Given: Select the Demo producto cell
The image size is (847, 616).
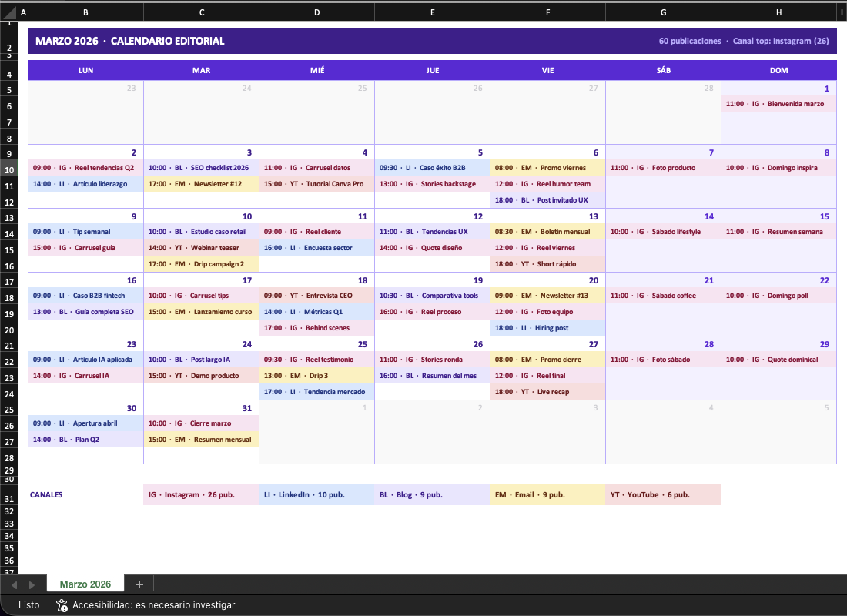Looking at the screenshot, I should click(202, 376).
